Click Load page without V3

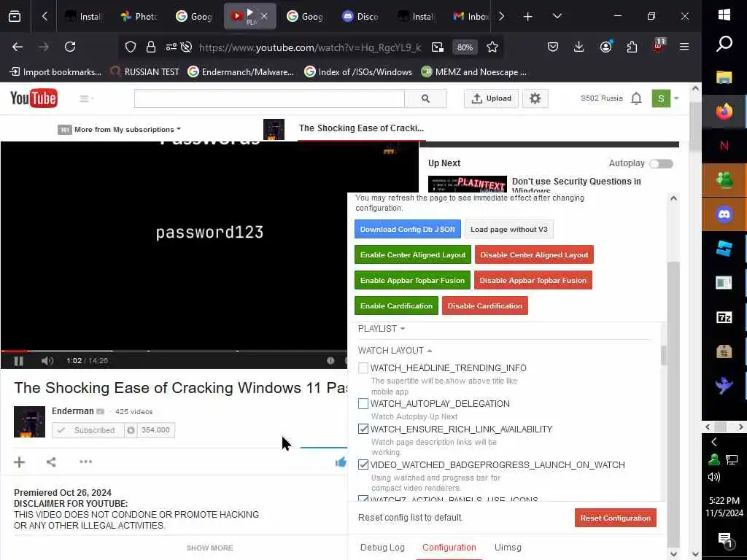click(x=508, y=229)
